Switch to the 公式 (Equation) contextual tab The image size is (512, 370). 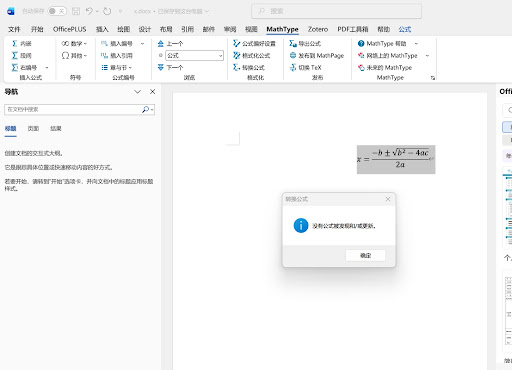405,29
